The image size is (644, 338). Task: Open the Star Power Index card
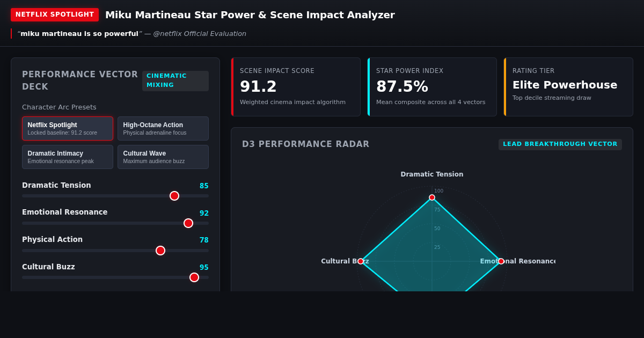click(432, 87)
